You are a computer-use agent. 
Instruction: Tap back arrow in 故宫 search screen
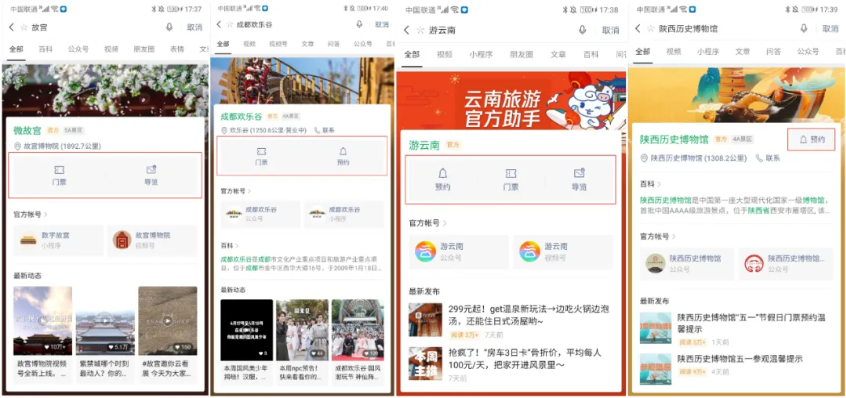[x=11, y=27]
